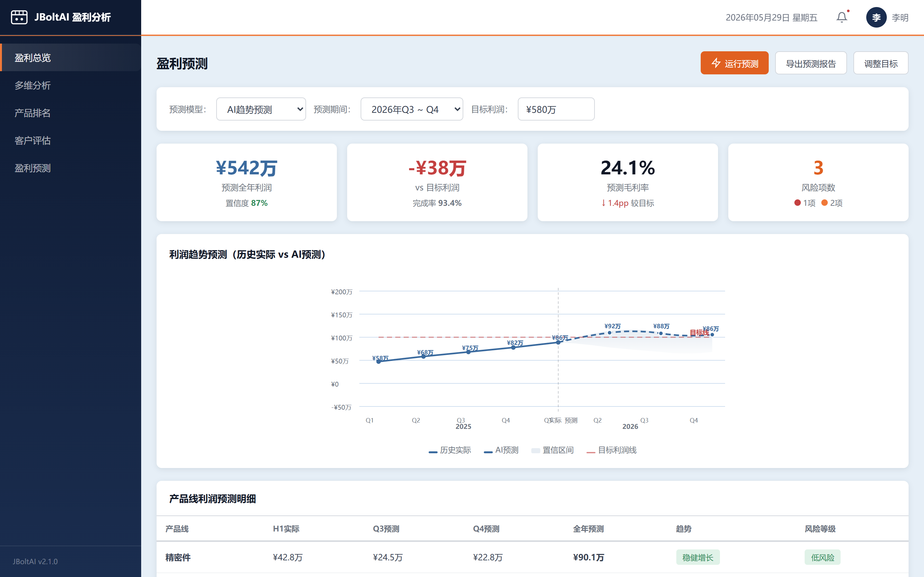Expand the 预测期间 period selector
The width and height of the screenshot is (924, 577).
coord(412,109)
